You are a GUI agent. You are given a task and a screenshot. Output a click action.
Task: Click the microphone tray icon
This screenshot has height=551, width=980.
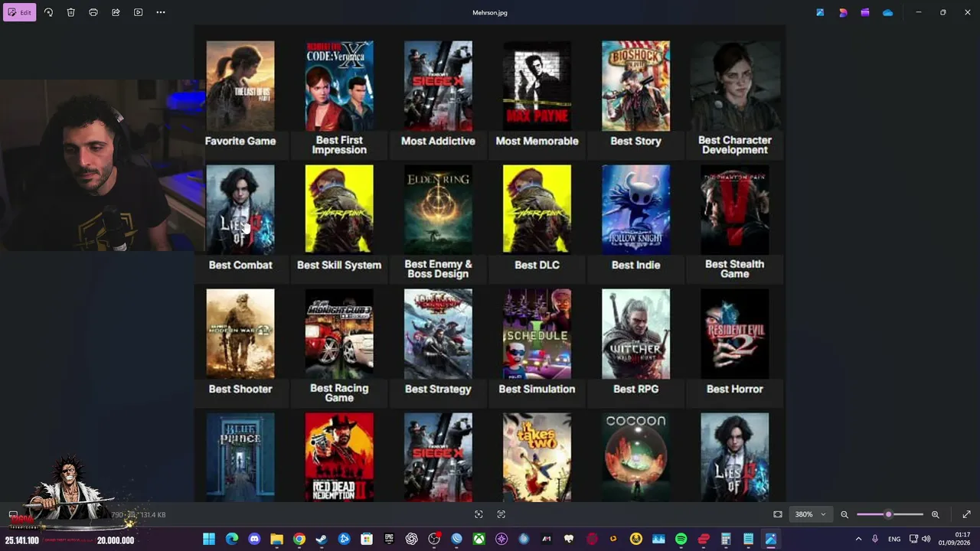(x=875, y=540)
